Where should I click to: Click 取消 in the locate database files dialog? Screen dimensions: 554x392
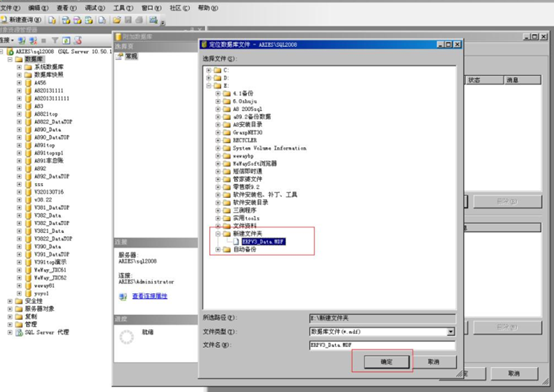[x=434, y=362]
